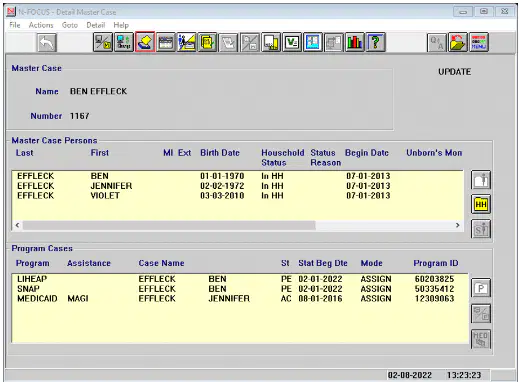This screenshot has width=519, height=382.
Task: Click the status bar date 02-08-2022
Action: point(410,375)
